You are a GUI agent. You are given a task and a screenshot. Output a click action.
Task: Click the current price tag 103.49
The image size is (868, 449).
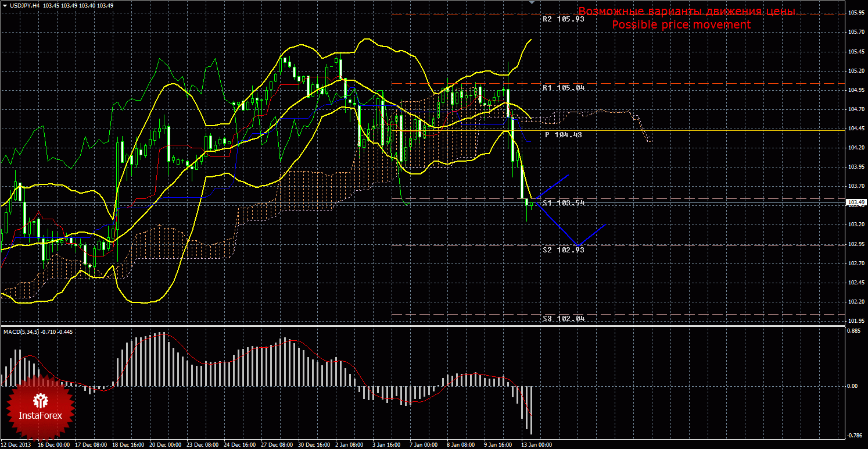coord(856,202)
